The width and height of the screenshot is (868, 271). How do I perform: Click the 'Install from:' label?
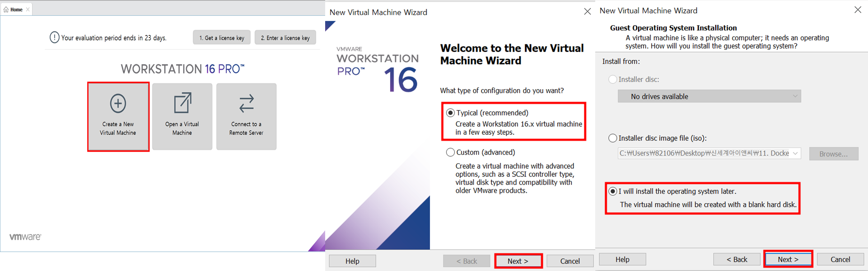(621, 61)
